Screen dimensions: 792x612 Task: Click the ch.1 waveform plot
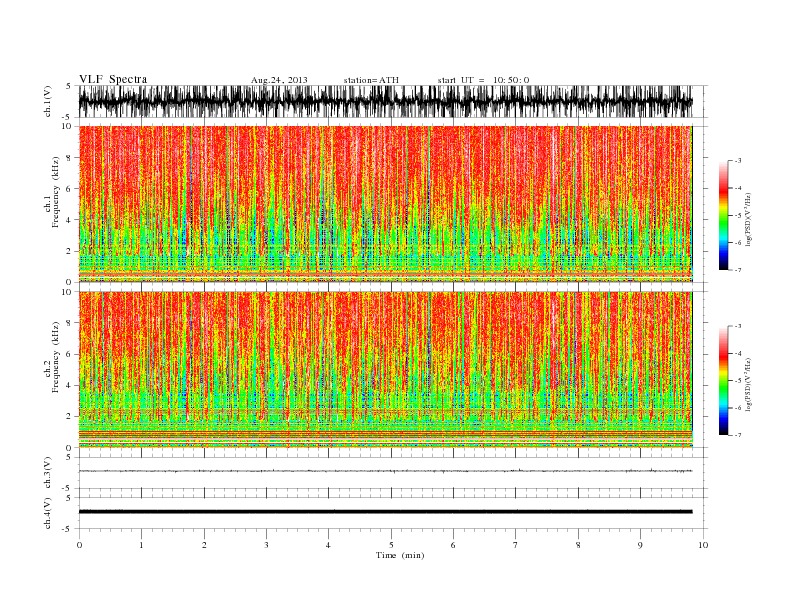click(x=385, y=101)
